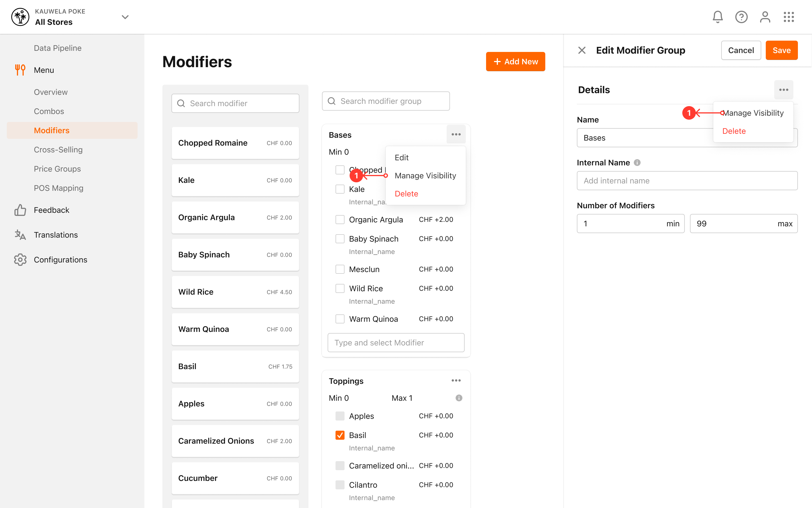Toggle the Wild Rice checkbox in Bases
This screenshot has height=508, width=812.
tap(340, 288)
